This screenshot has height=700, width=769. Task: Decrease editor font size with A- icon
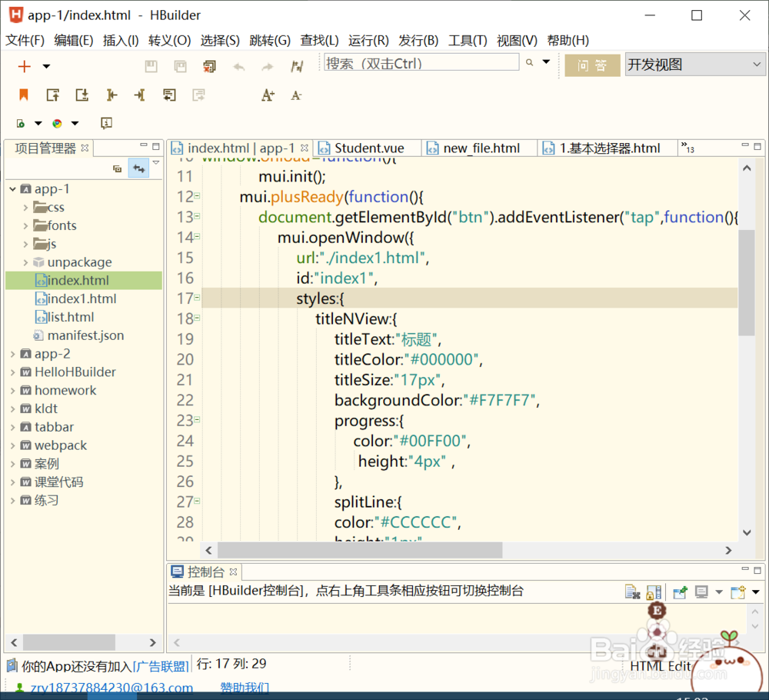[x=296, y=95]
